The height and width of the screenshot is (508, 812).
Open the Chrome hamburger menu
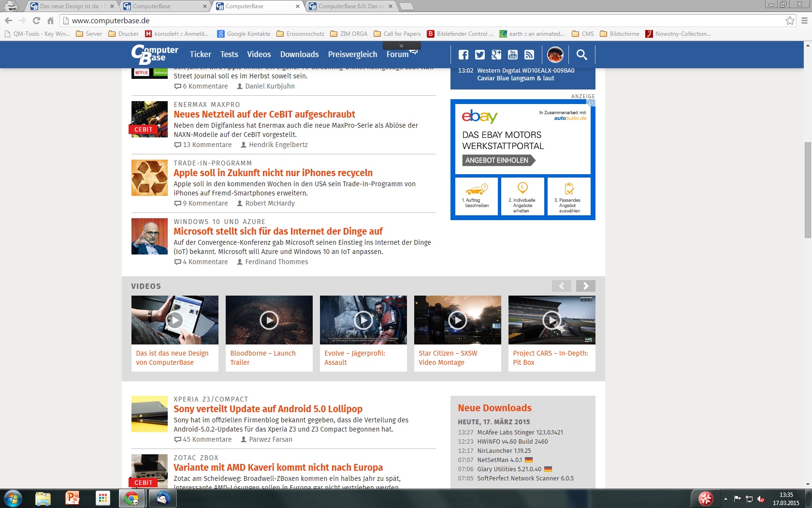pyautogui.click(x=804, y=20)
